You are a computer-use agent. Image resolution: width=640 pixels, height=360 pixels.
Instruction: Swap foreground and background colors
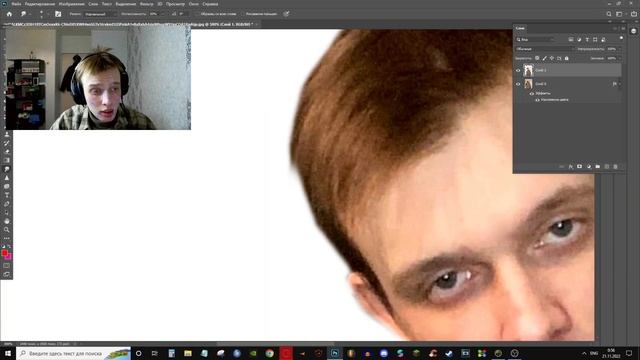[x=9, y=247]
